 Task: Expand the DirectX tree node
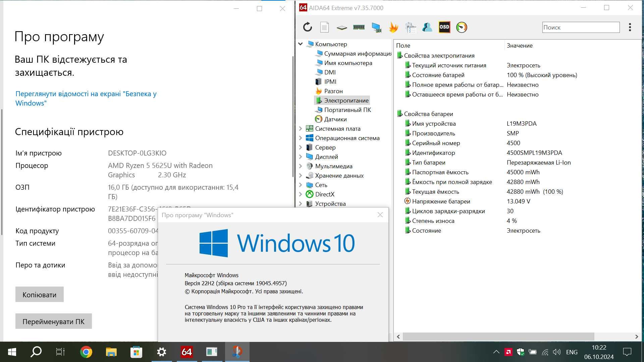point(301,194)
